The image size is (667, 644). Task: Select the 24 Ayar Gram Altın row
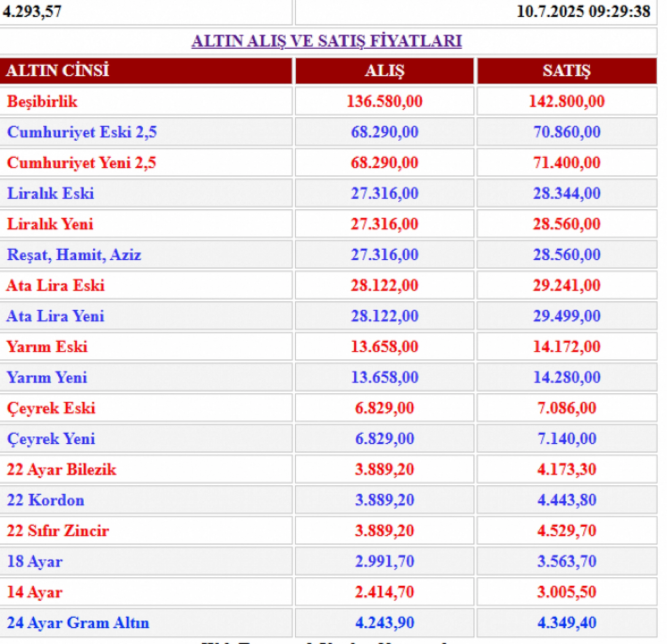[x=78, y=622]
